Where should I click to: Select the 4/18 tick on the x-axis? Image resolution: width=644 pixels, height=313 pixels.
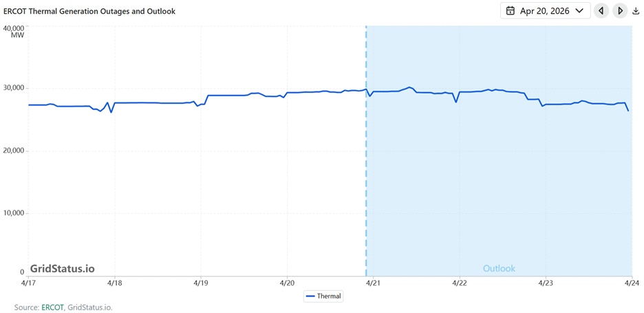click(115, 283)
